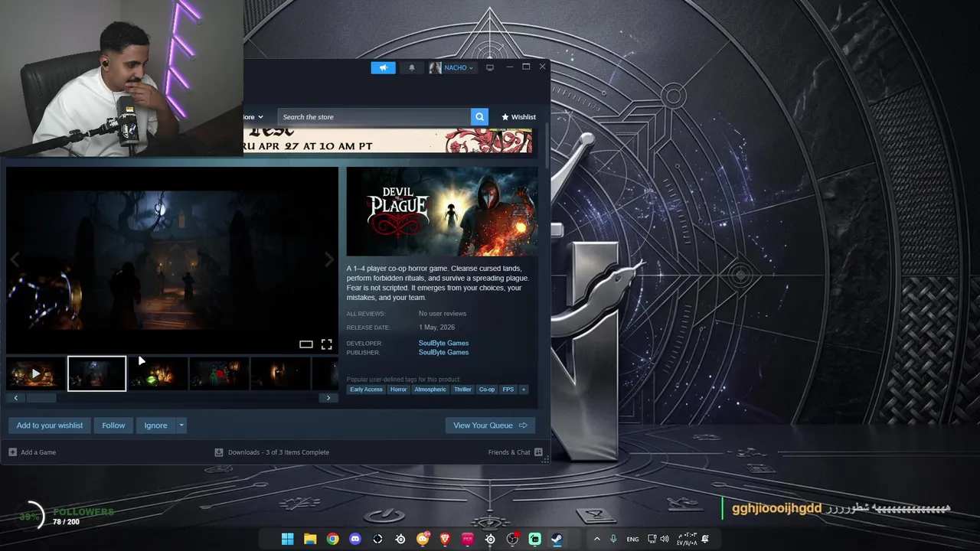This screenshot has width=980, height=551.
Task: Open the pink app on taskbar
Action: pos(467,539)
